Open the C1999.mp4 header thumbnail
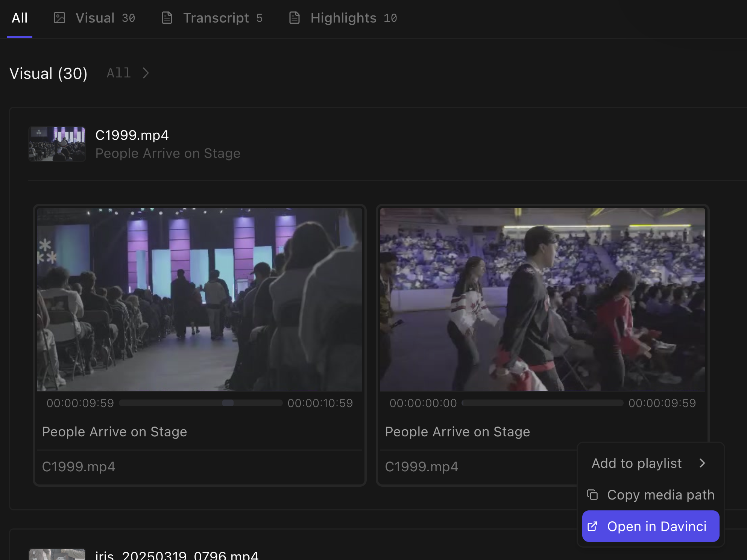The height and width of the screenshot is (560, 747). click(x=57, y=144)
